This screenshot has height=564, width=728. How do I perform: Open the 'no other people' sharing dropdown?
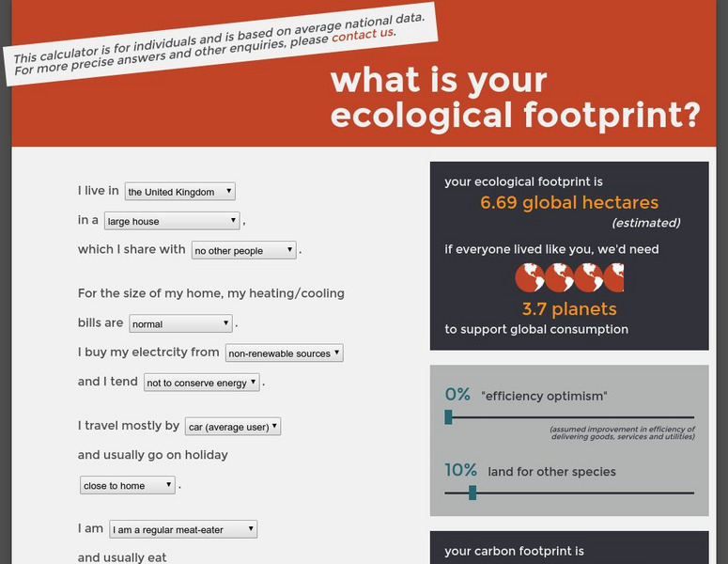click(243, 251)
